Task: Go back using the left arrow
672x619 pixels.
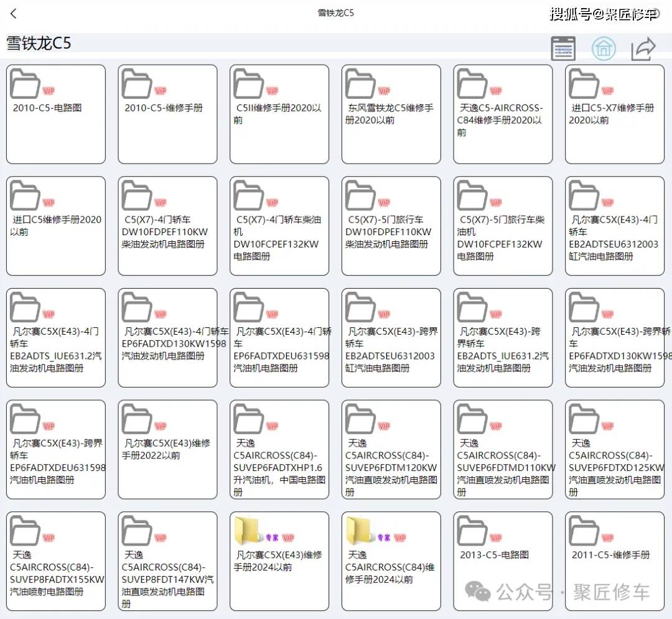Action: [x=13, y=14]
